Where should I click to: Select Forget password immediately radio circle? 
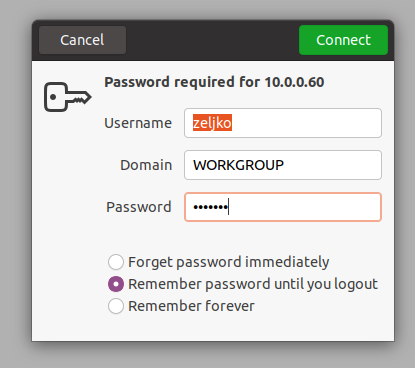[x=116, y=262]
